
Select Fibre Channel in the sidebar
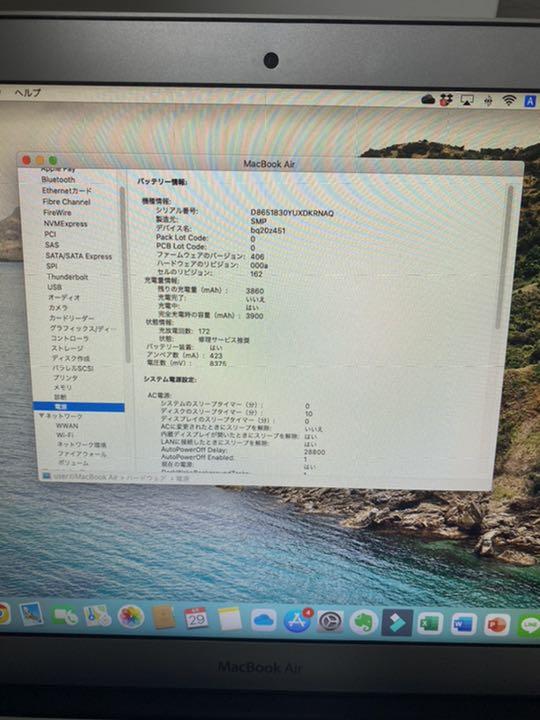(x=66, y=202)
